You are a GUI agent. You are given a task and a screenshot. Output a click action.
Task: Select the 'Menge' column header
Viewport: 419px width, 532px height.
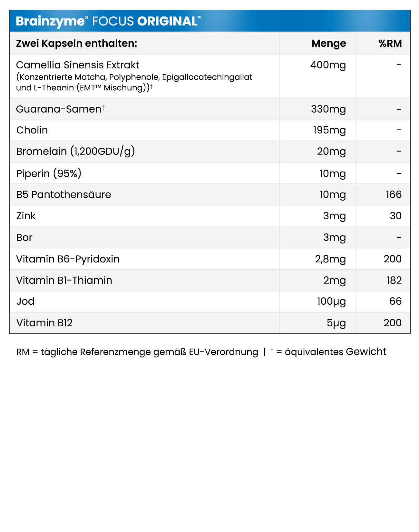(x=328, y=43)
